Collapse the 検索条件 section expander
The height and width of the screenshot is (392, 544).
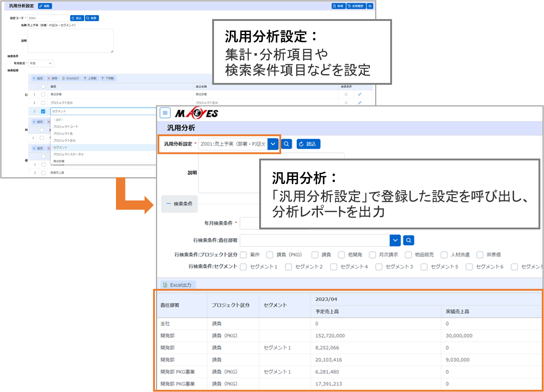pyautogui.click(x=179, y=204)
